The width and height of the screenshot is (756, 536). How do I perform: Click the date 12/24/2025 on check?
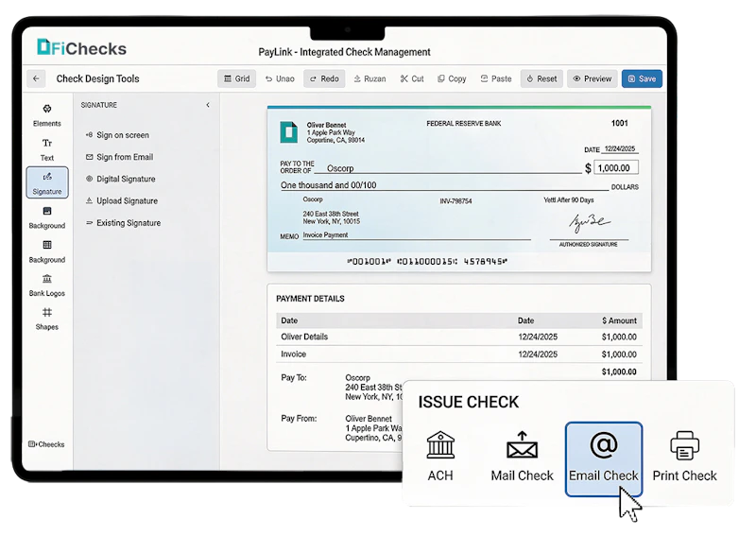[x=620, y=148]
